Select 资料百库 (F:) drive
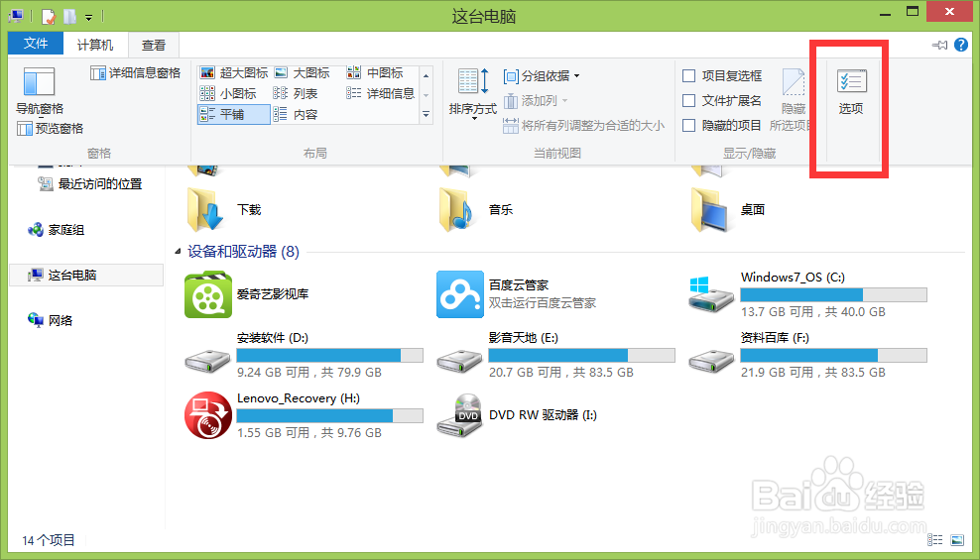980x560 pixels. pyautogui.click(x=808, y=355)
